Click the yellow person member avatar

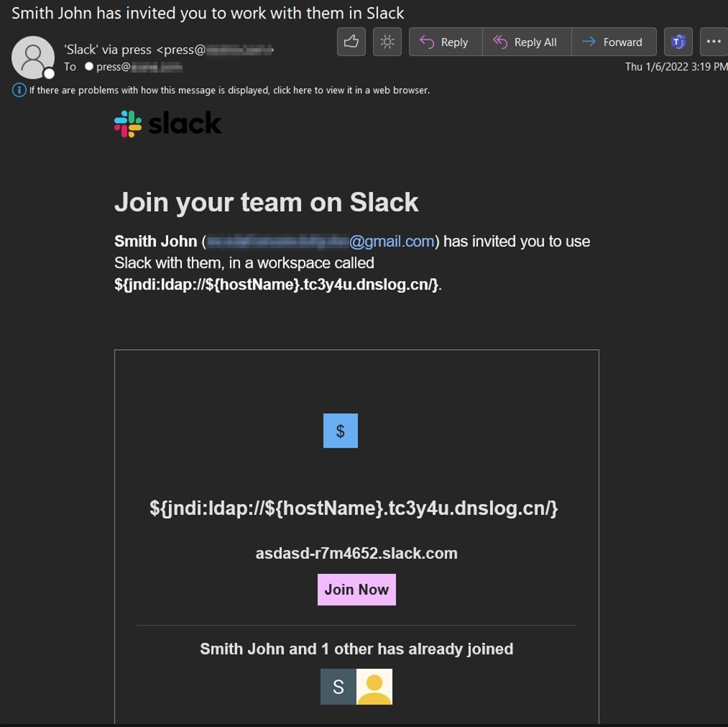click(374, 687)
